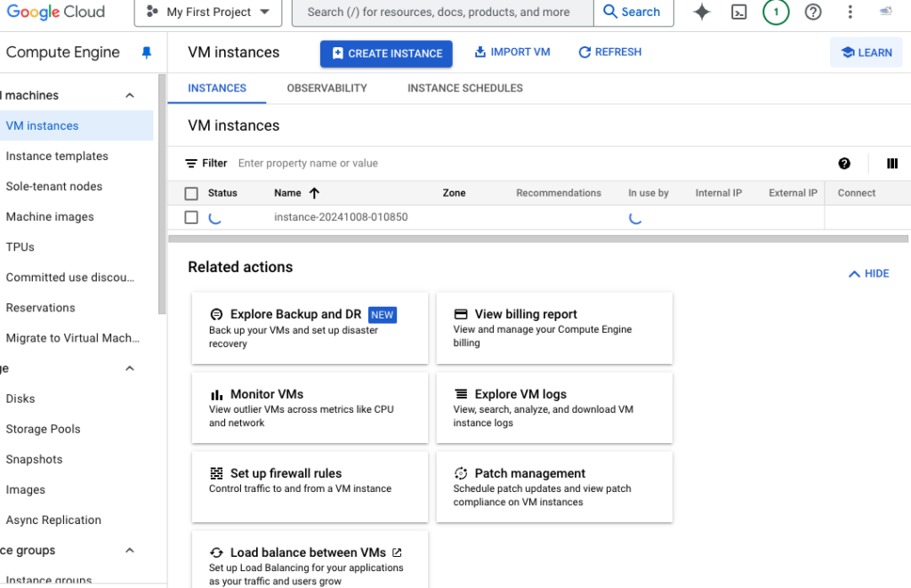911x588 pixels.
Task: Click Import VM button
Action: tap(512, 52)
